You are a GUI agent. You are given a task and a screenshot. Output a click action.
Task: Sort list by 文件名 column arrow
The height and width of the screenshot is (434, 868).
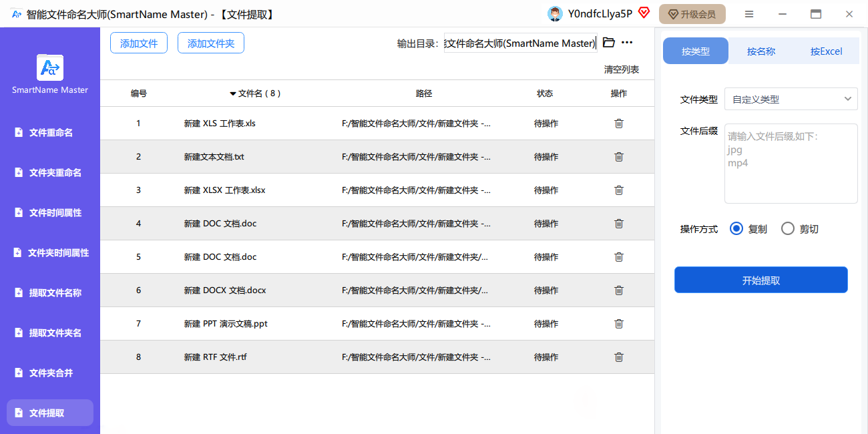pyautogui.click(x=233, y=94)
